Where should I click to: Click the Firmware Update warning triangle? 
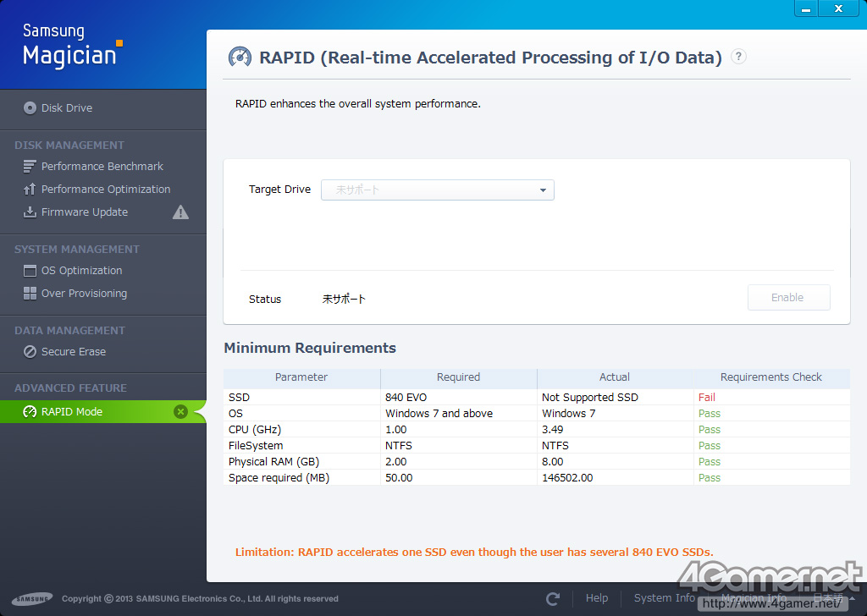click(x=181, y=212)
